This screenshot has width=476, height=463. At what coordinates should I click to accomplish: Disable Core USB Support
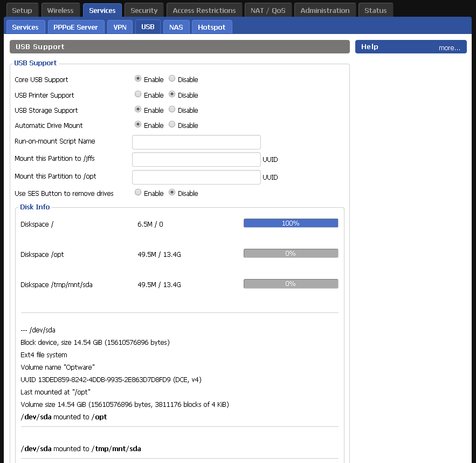coord(172,79)
